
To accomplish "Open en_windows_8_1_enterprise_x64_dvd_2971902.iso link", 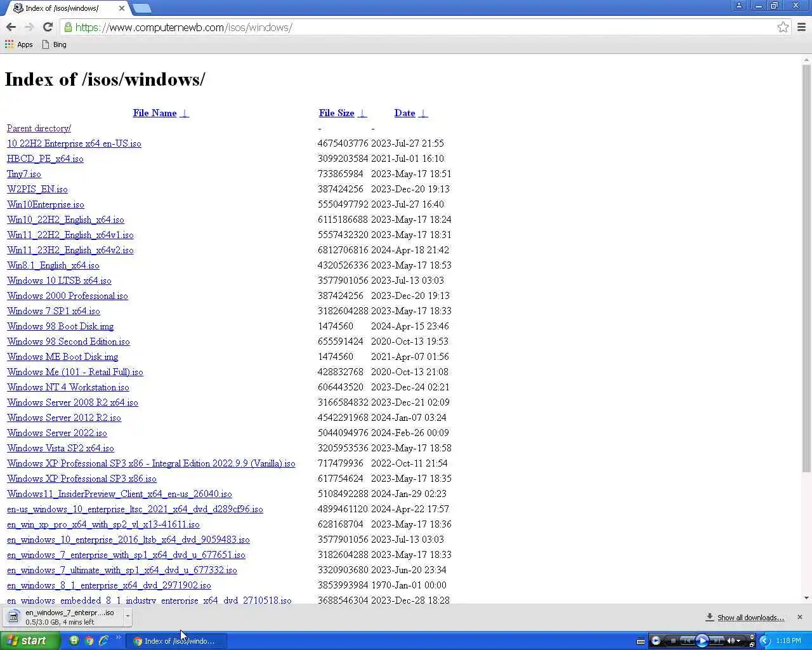I will [108, 585].
